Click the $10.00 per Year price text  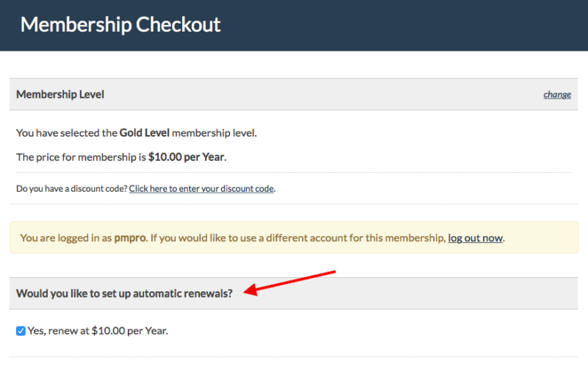tap(187, 157)
